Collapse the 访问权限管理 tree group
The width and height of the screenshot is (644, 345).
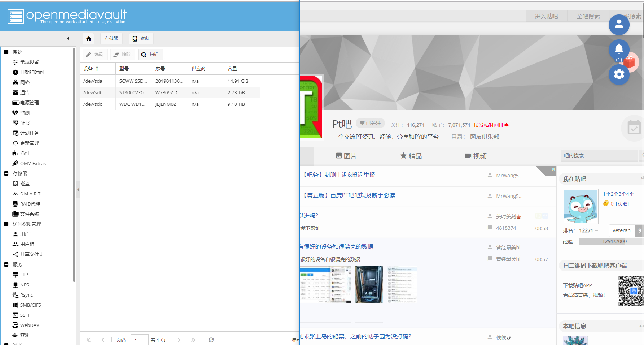click(x=6, y=224)
